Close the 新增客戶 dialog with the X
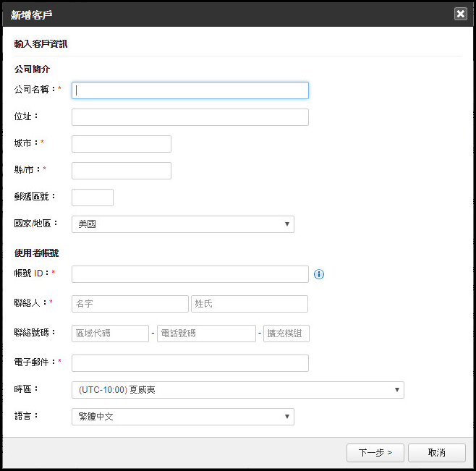The height and width of the screenshot is (471, 476). [x=460, y=14]
